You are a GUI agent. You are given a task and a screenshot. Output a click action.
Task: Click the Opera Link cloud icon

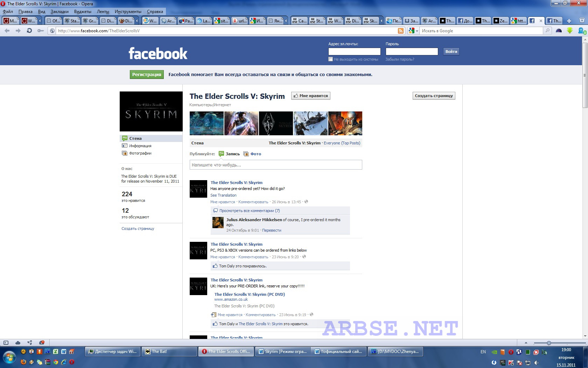[x=18, y=343]
